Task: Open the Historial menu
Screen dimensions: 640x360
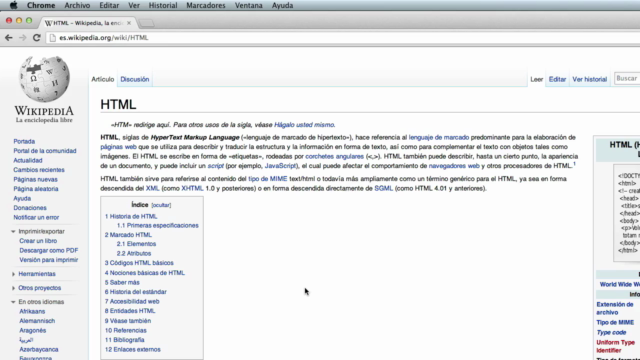Action: [x=163, y=5]
